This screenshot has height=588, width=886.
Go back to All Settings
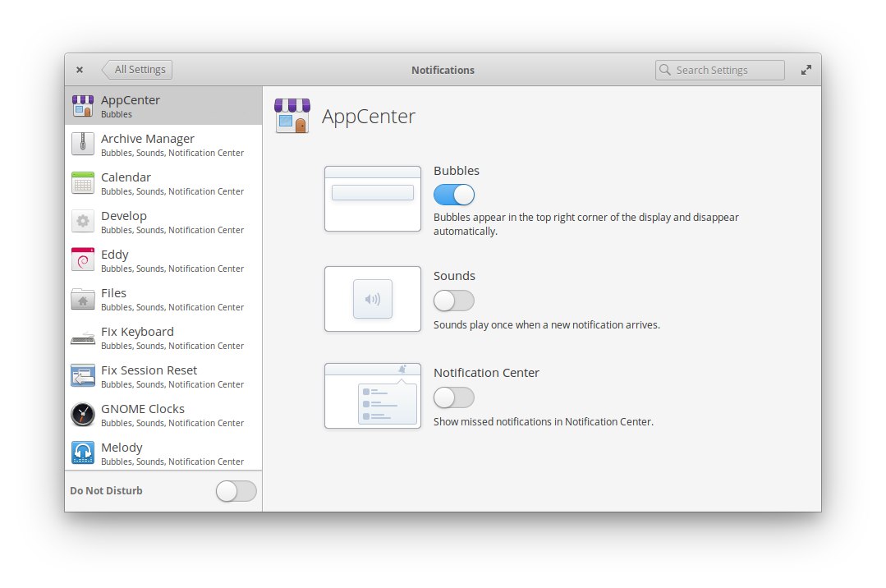tap(137, 70)
